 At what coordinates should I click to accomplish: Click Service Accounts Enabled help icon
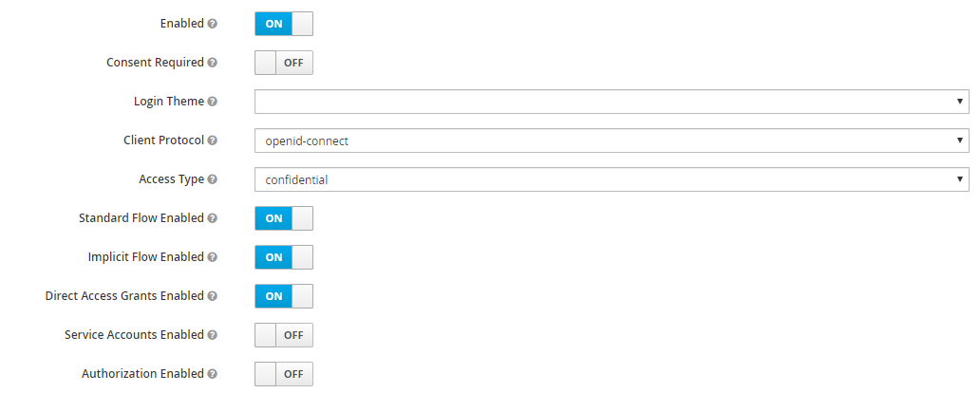pyautogui.click(x=213, y=335)
